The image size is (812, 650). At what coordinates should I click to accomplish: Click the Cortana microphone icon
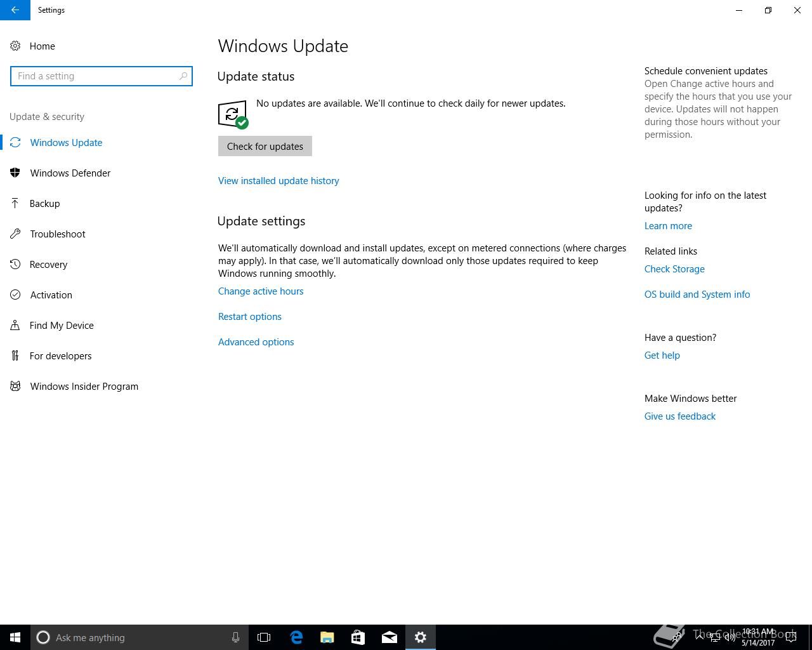[235, 637]
